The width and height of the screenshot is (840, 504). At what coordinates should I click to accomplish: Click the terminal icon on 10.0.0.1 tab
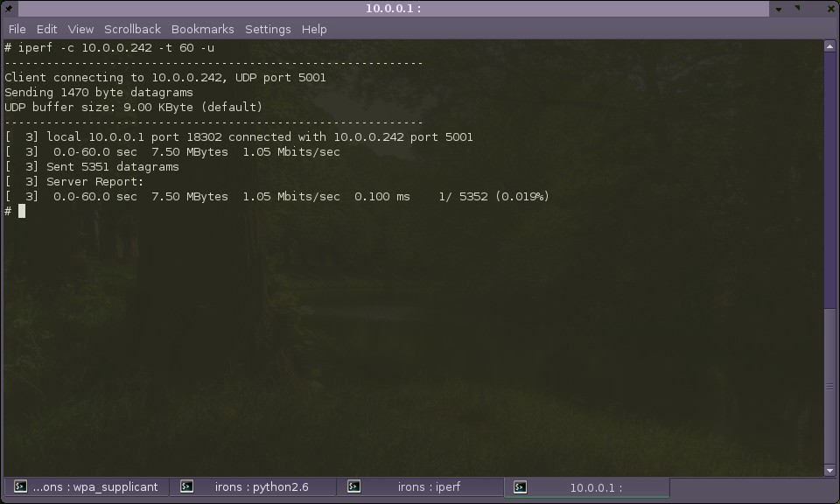pyautogui.click(x=520, y=486)
